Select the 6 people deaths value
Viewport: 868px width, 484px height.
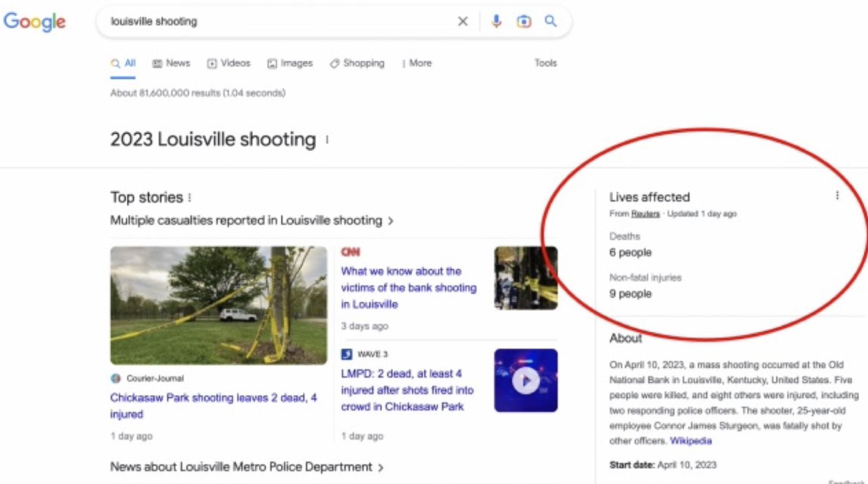point(630,253)
